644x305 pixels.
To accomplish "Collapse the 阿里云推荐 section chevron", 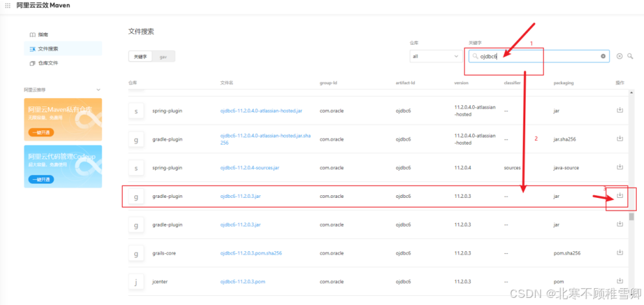I will pyautogui.click(x=98, y=90).
